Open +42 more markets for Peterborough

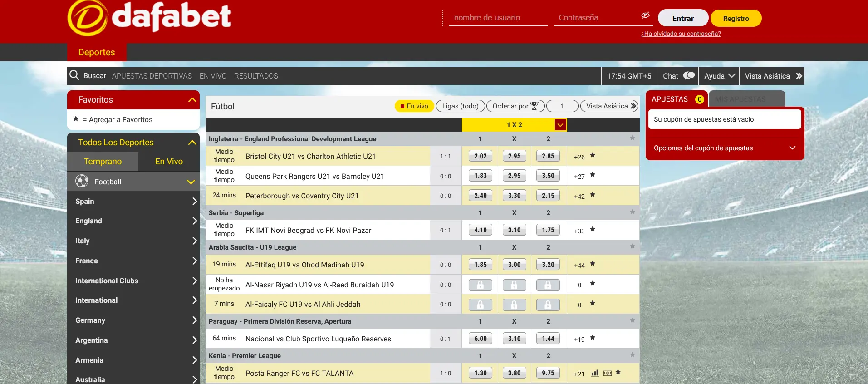[x=579, y=197]
